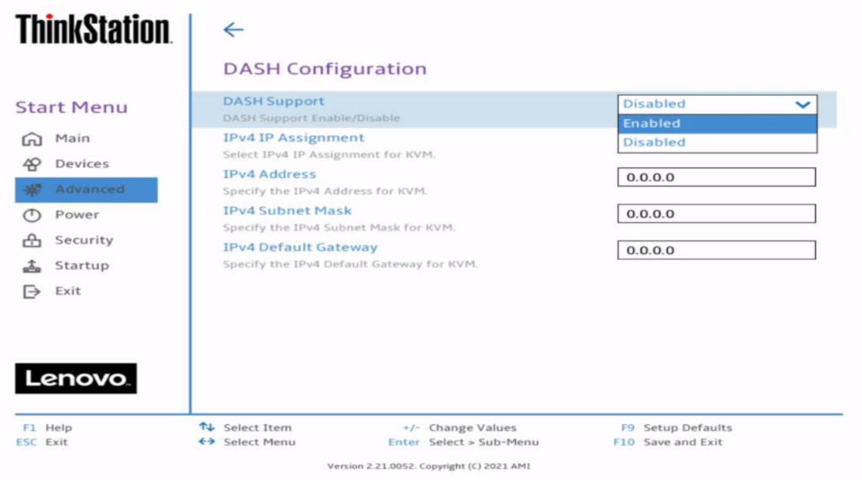Click F10 Save and Exit

pyautogui.click(x=668, y=443)
